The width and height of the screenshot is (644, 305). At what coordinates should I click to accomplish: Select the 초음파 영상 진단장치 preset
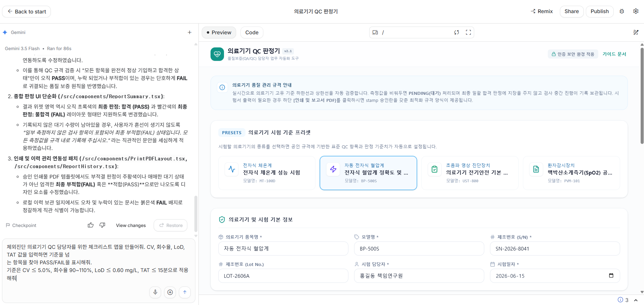click(470, 173)
